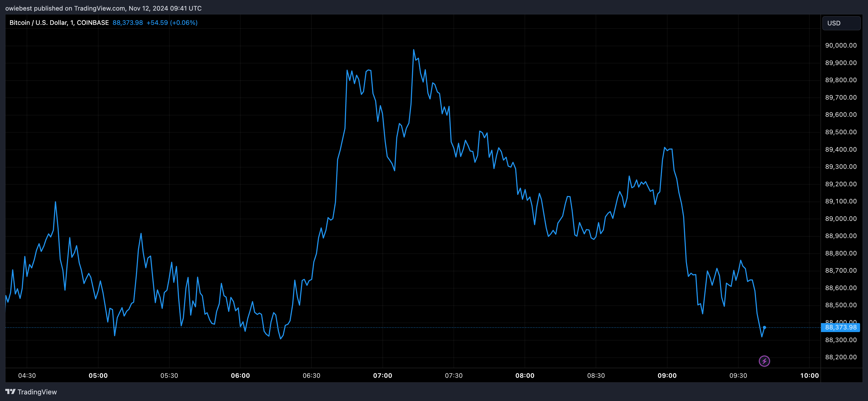Open the USD currency selector
The width and height of the screenshot is (868, 401).
pyautogui.click(x=841, y=23)
